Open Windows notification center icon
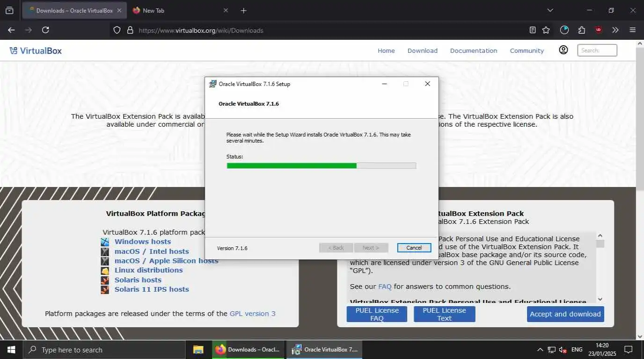Image resolution: width=644 pixels, height=359 pixels. tap(629, 350)
